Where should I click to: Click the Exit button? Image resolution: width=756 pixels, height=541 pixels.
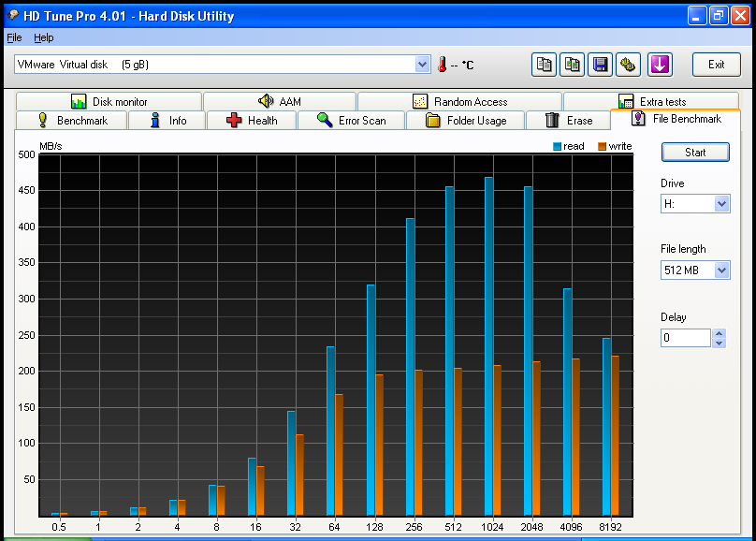coord(716,65)
